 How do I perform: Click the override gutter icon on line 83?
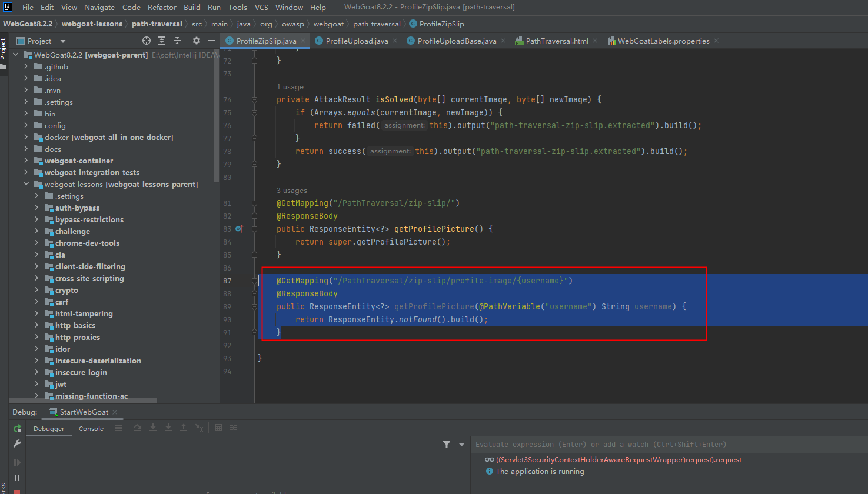point(239,229)
